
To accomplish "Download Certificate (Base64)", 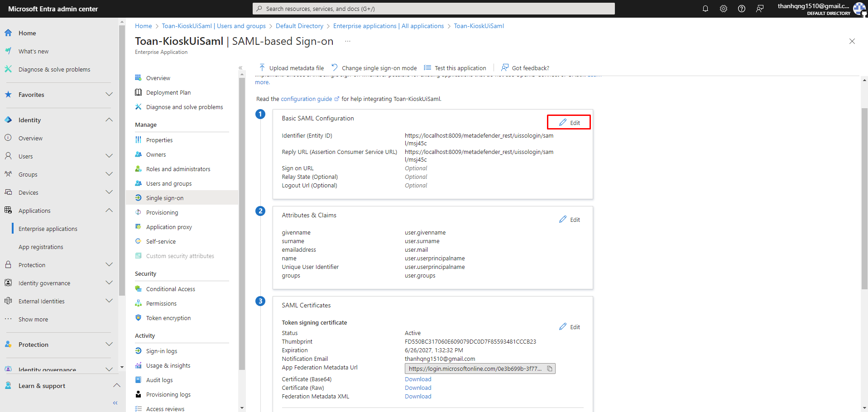I will 418,379.
